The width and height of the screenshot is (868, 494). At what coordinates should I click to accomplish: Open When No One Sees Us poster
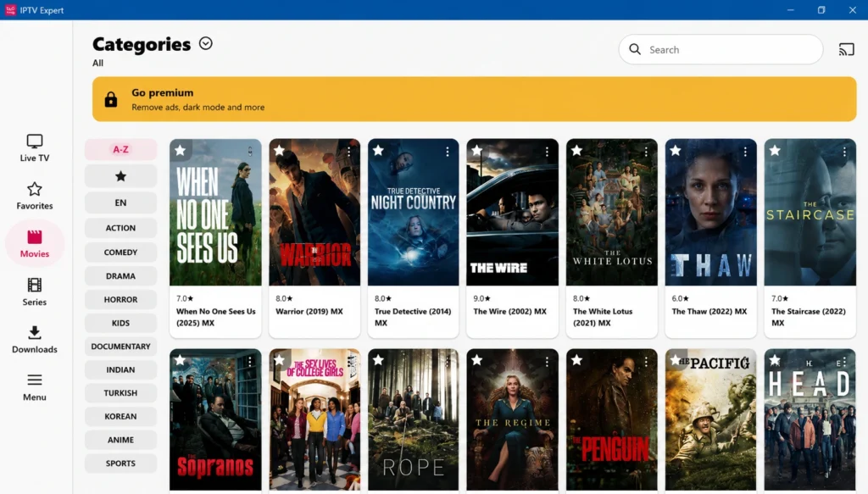(215, 213)
